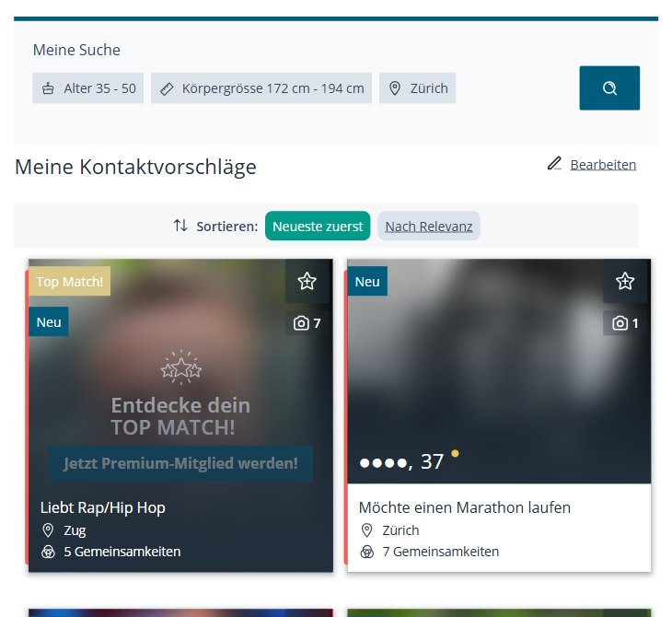The image size is (672, 617).
Task: Click the Meine Kontaktvorschläge heading
Action: pos(135,167)
